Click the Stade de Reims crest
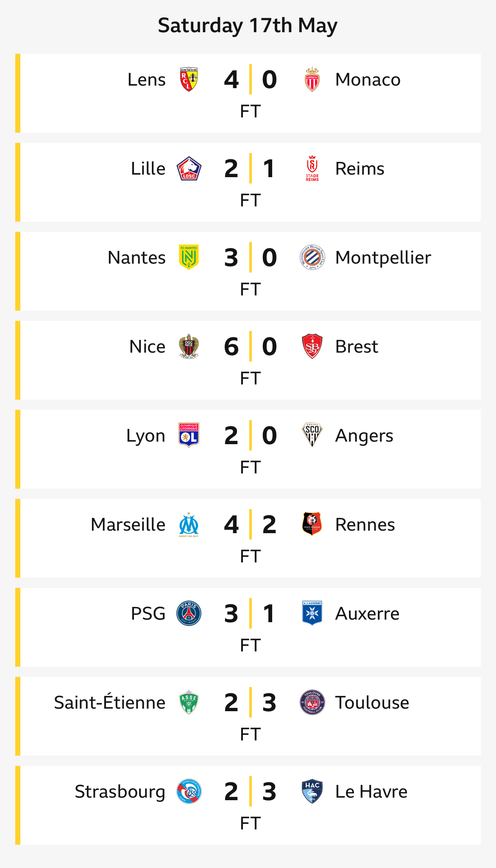The image size is (496, 868). (312, 168)
